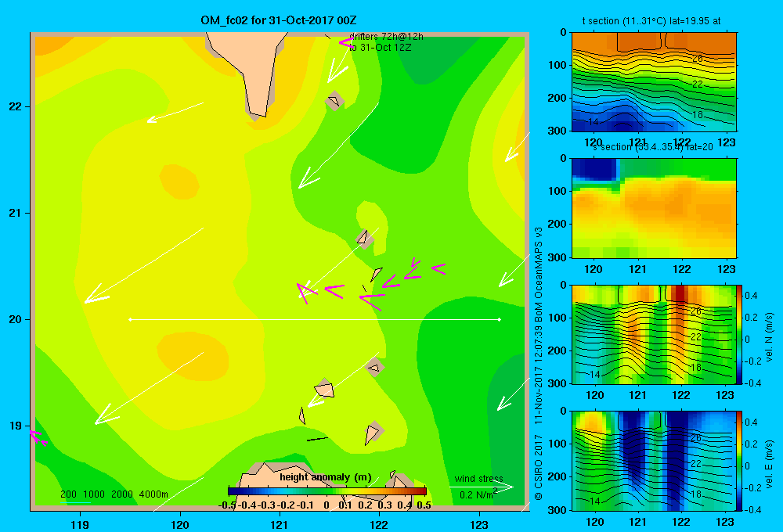Click the '14' contour label in the temperature section
Image resolution: width=783 pixels, height=532 pixels.
coord(594,121)
